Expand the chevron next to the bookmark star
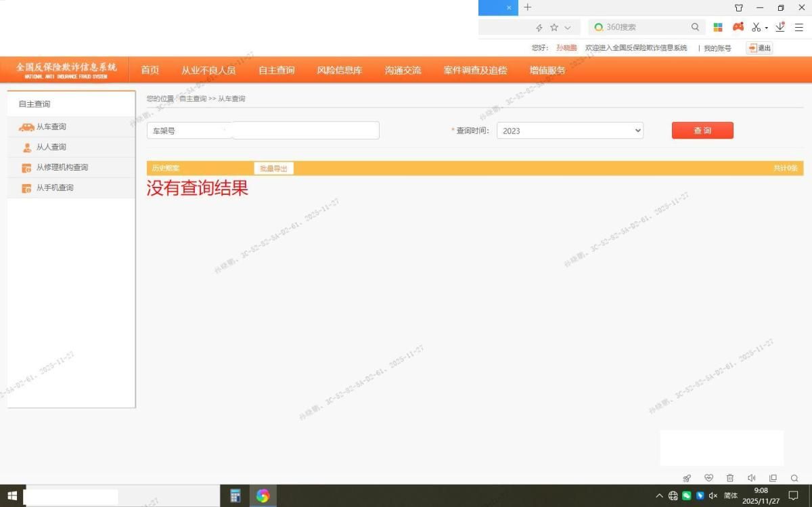812x507 pixels. [568, 28]
